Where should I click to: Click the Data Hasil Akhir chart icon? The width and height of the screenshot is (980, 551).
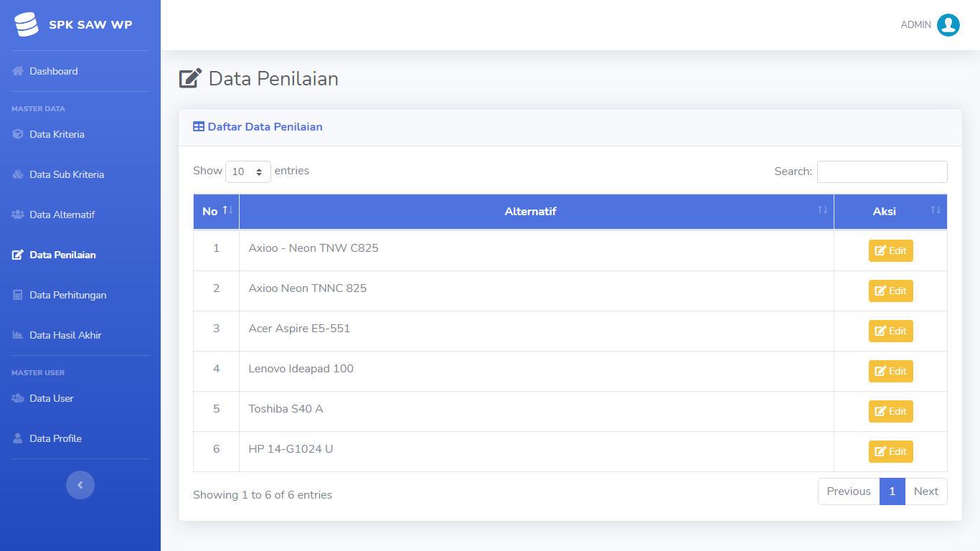click(x=18, y=335)
